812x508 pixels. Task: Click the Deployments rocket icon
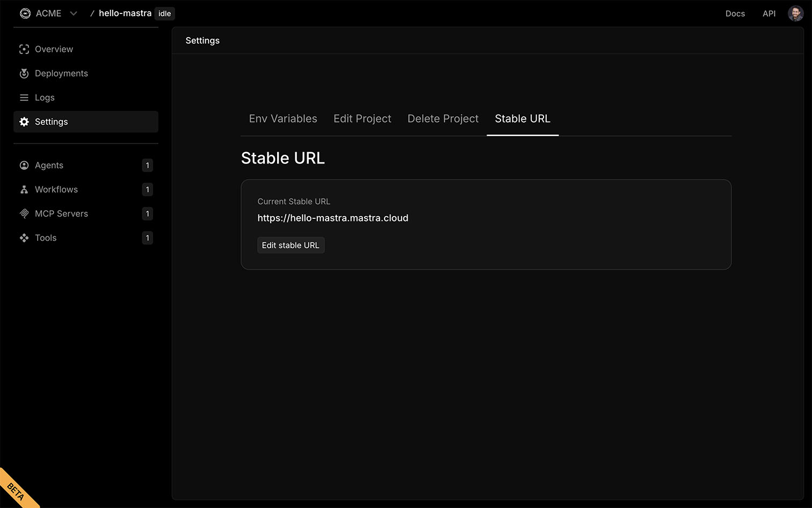coord(24,74)
